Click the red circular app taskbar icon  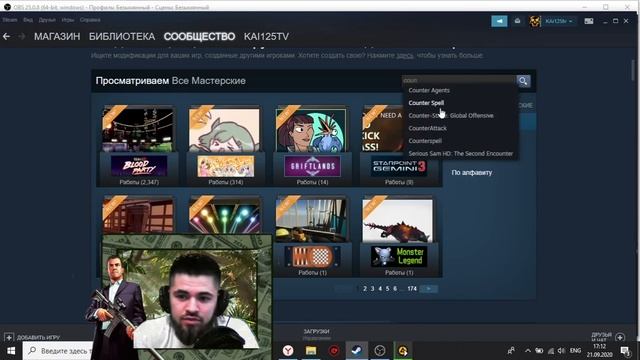click(334, 351)
